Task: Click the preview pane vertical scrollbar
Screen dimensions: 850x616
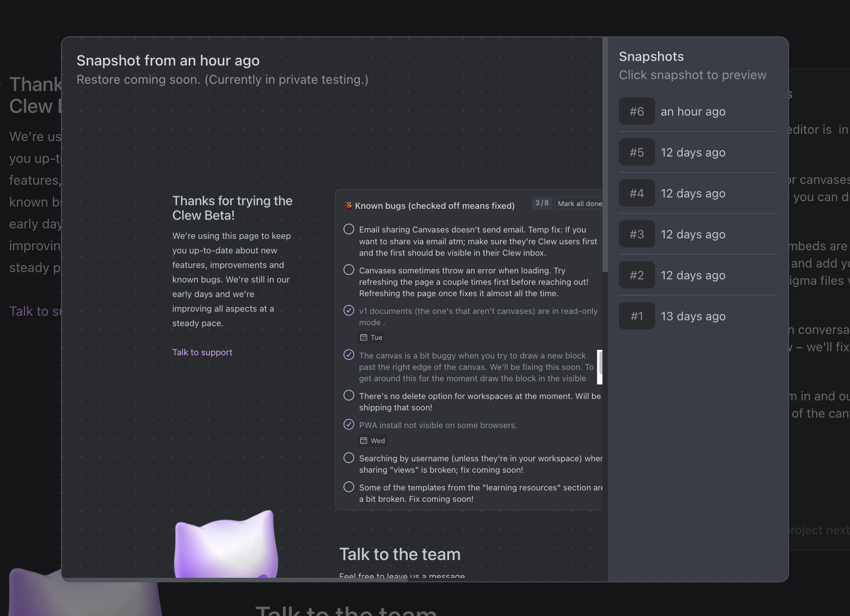Action: coord(605,155)
